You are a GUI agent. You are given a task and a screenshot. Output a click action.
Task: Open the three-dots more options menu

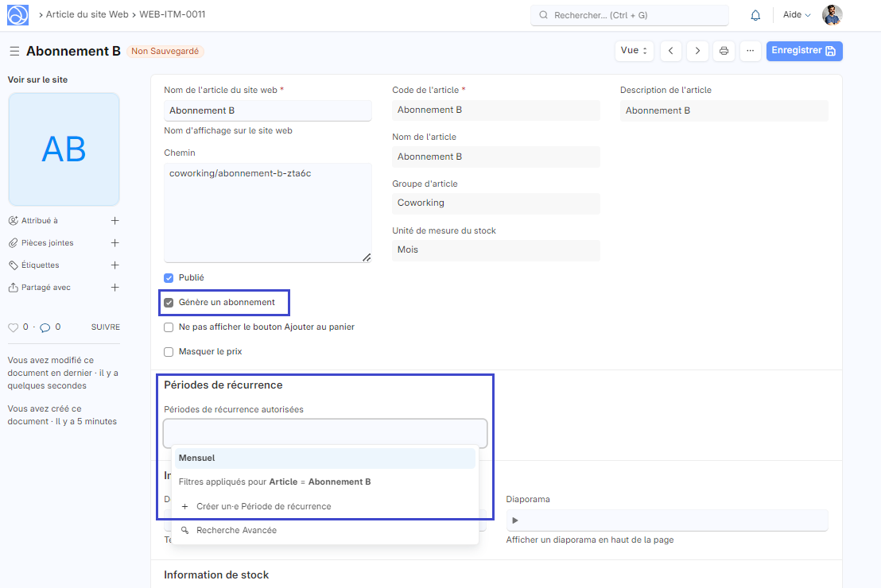750,51
